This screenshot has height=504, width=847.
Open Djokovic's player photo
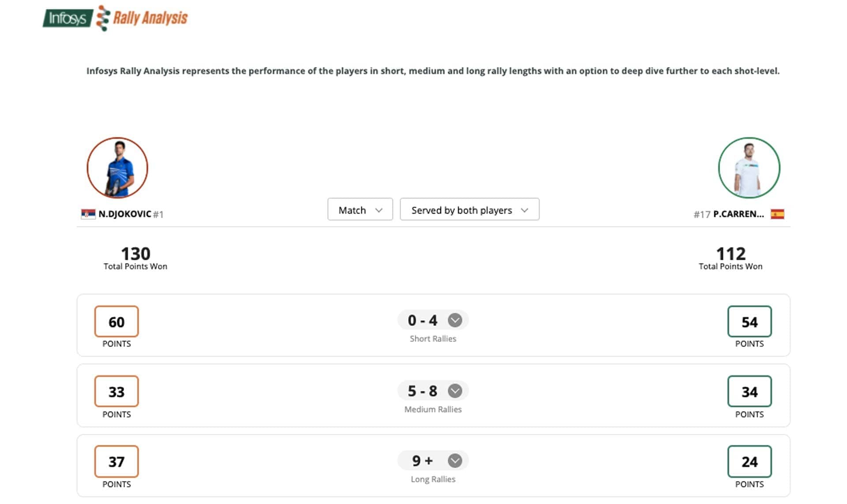coord(117,168)
